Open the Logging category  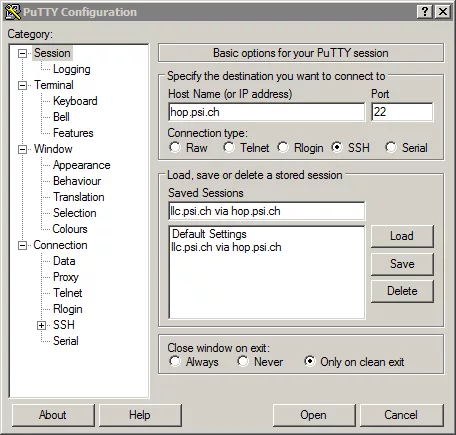(x=72, y=69)
